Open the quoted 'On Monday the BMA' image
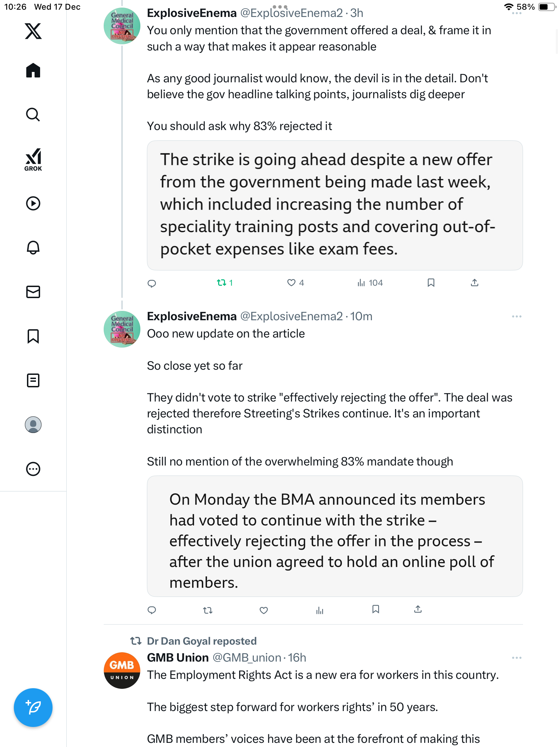Screen dimensions: 560x747 [335, 536]
